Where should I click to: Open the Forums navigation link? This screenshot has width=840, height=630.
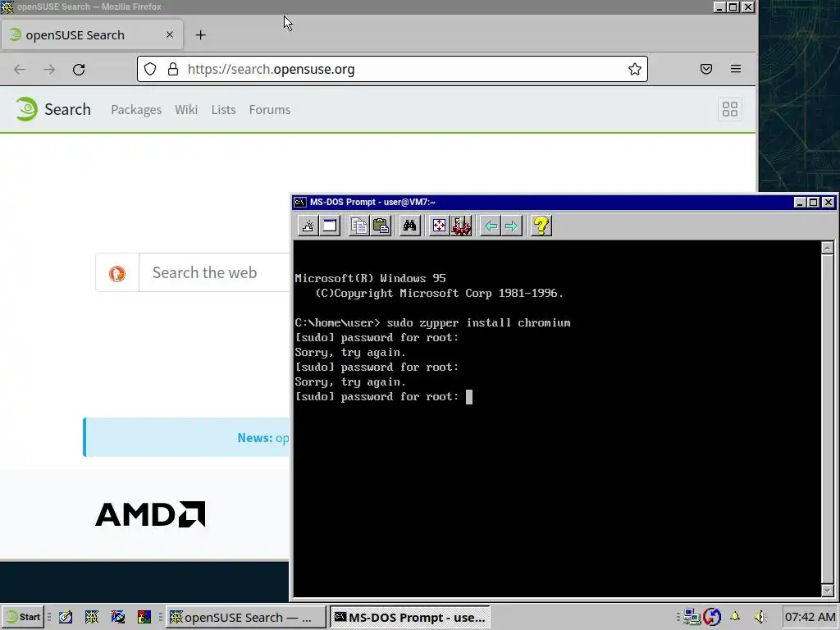[x=269, y=109]
